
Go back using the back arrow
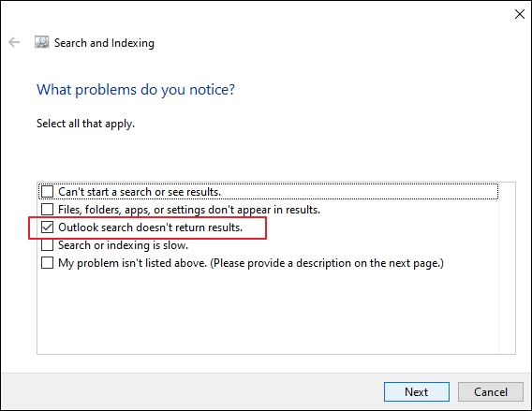(14, 42)
